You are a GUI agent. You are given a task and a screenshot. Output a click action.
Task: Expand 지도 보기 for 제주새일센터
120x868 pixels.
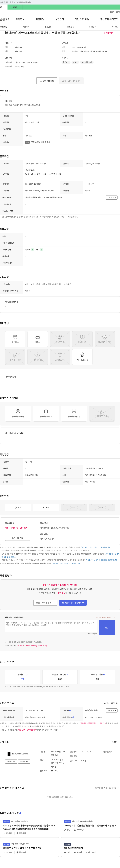tap(112, 710)
